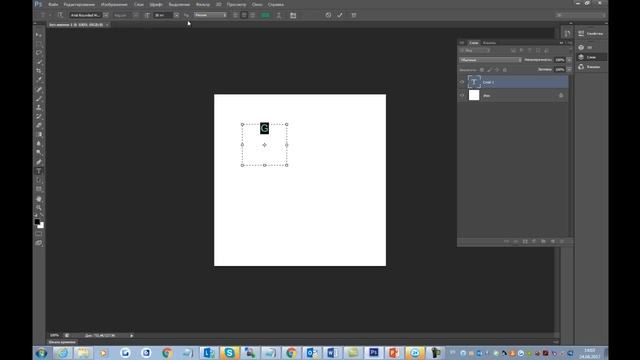Click the background color swatch
640x360 pixels.
[42, 225]
